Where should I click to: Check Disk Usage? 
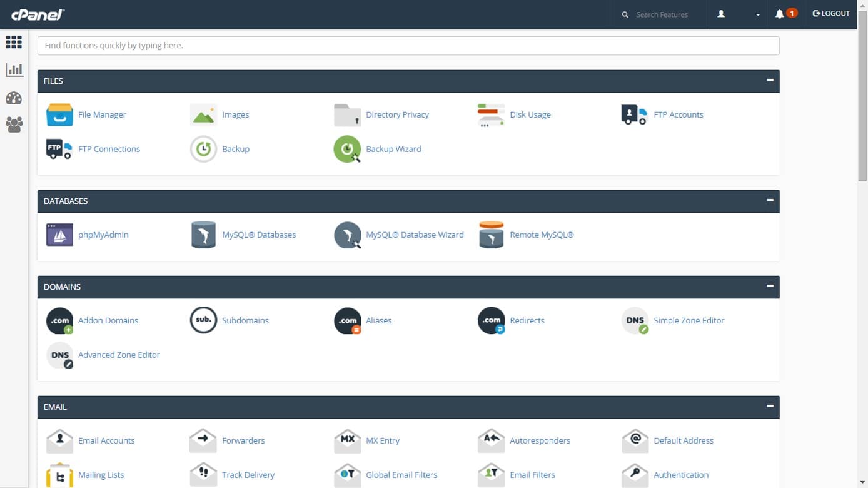pyautogui.click(x=530, y=114)
